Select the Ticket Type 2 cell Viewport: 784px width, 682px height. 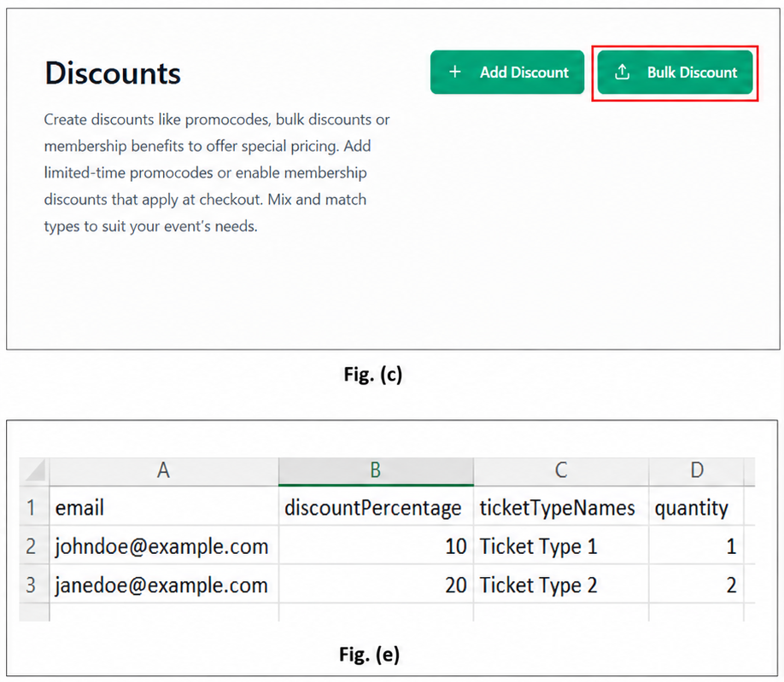[561, 584]
